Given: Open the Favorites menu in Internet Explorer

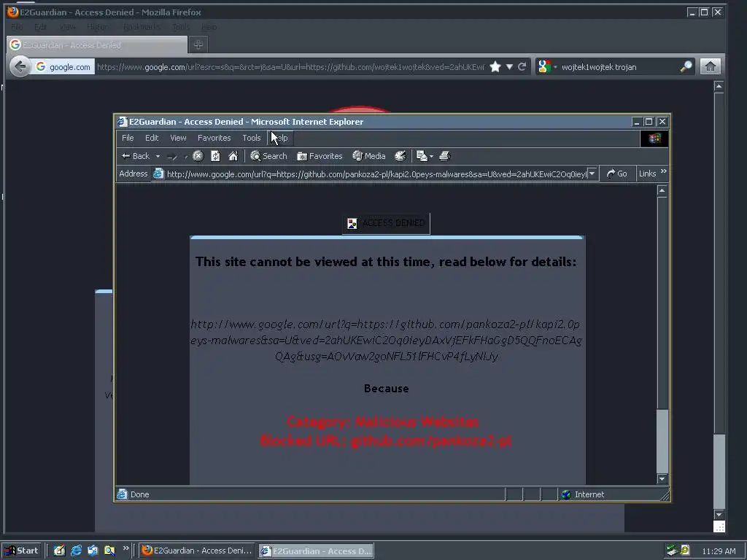Looking at the screenshot, I should click(214, 138).
